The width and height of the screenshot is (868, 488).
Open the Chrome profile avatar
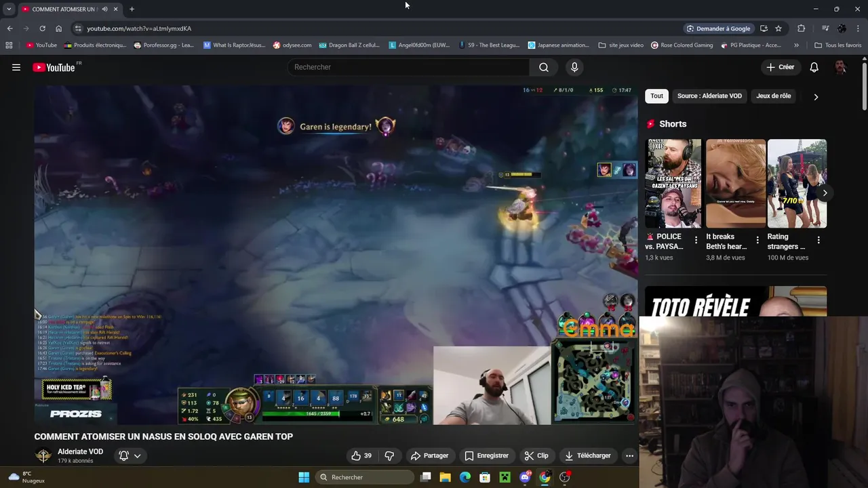point(842,28)
